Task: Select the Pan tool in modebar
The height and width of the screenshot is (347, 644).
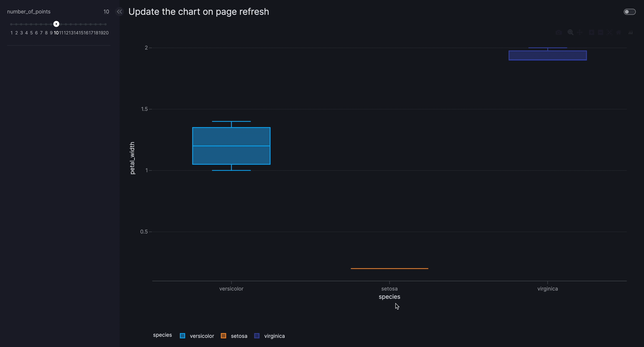Action: point(580,33)
